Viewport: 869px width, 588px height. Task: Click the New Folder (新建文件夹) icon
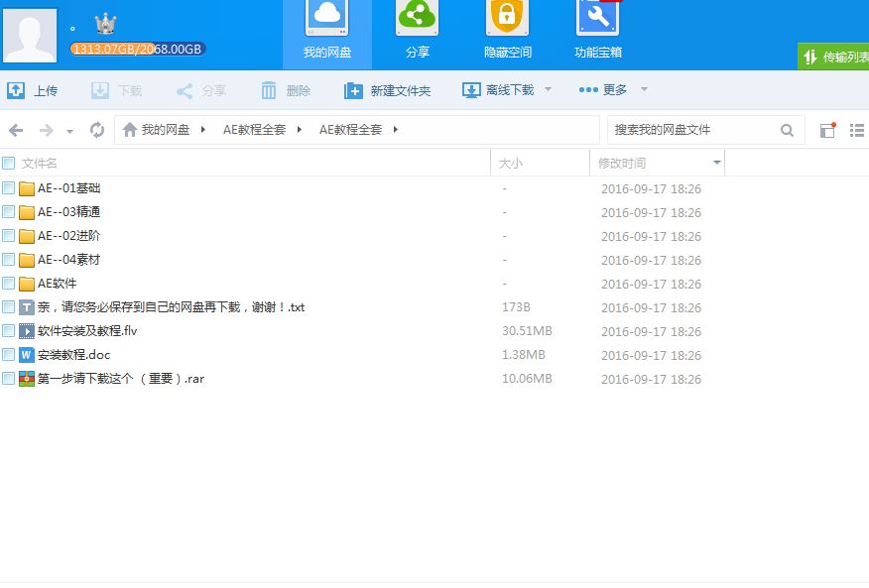click(353, 91)
